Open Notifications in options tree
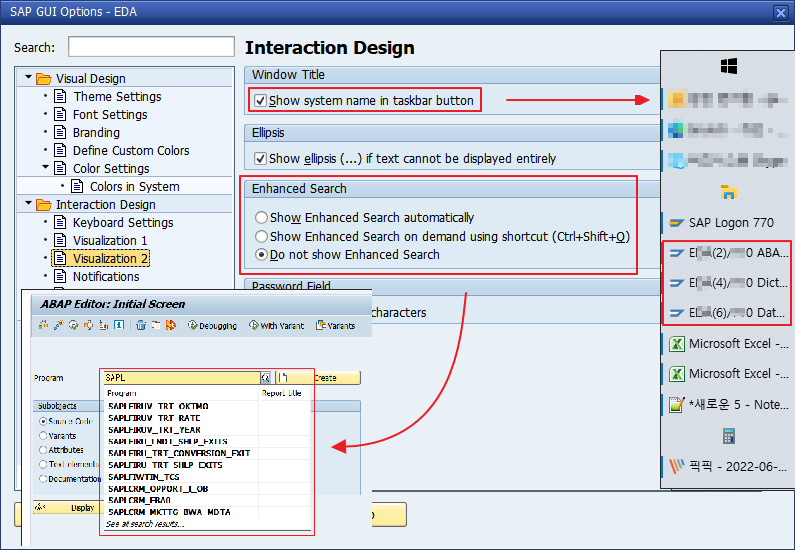This screenshot has width=795, height=550. coord(106,277)
